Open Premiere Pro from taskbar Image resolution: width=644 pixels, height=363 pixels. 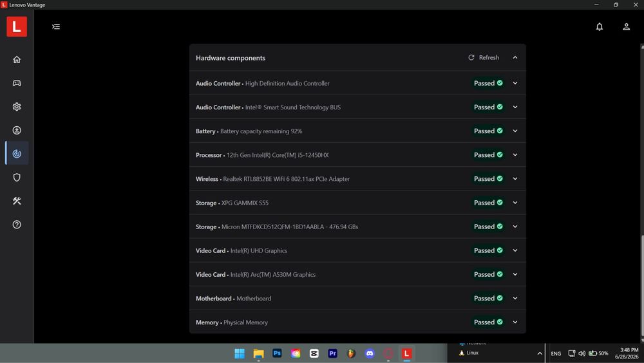(333, 353)
